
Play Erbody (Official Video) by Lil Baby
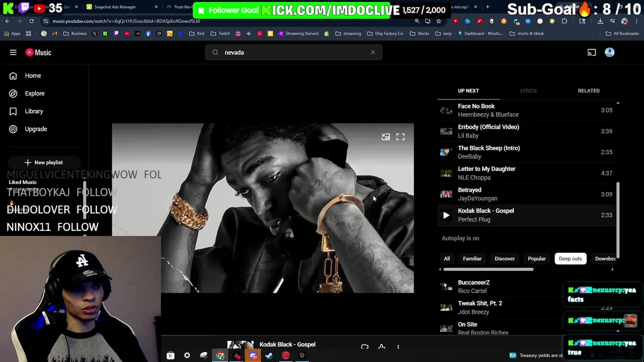click(526, 131)
